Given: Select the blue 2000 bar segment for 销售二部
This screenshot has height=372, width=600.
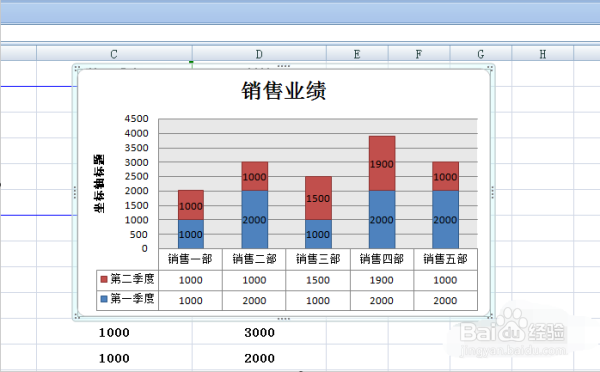Looking at the screenshot, I should [x=254, y=220].
